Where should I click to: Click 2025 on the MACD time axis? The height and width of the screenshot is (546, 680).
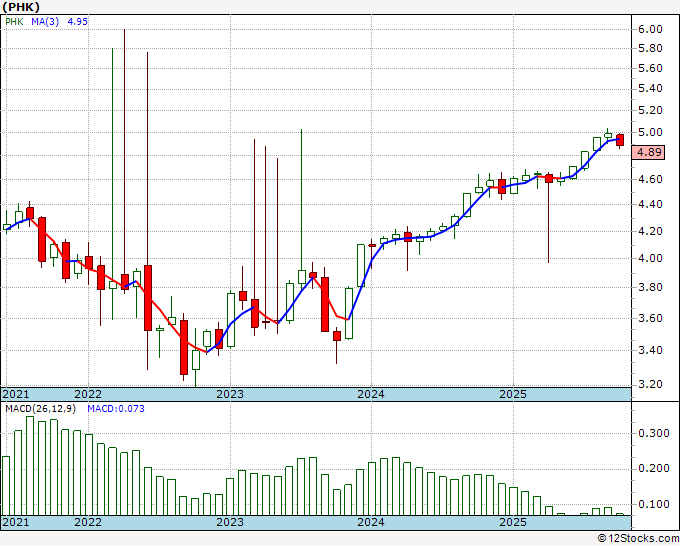point(513,522)
